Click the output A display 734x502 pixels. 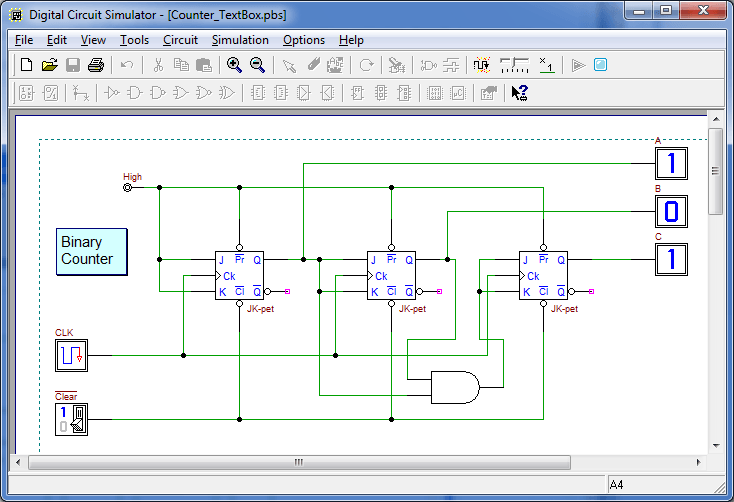tap(672, 163)
